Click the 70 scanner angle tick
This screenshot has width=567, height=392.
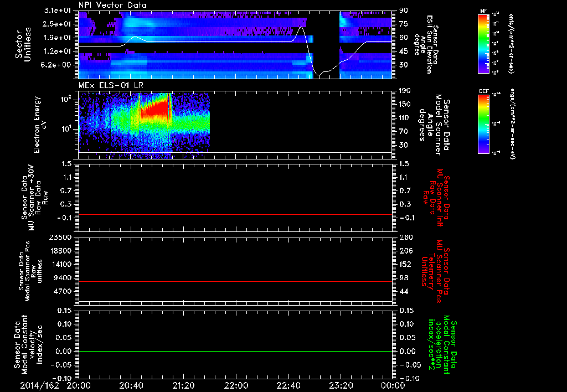click(404, 132)
